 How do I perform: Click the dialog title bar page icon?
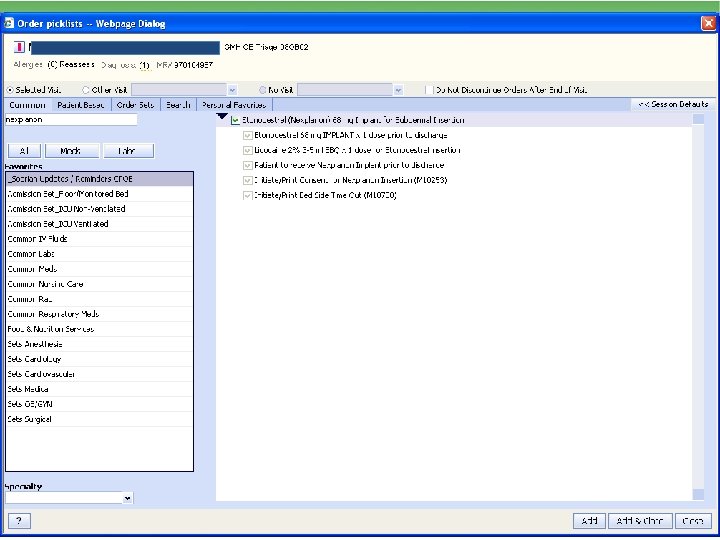[9, 23]
